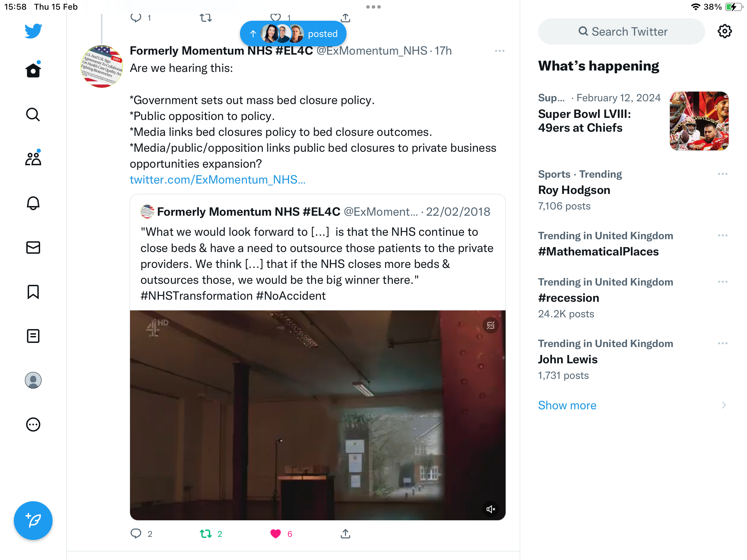Unmute the video with the speaker icon
This screenshot has width=747, height=560.
click(491, 509)
